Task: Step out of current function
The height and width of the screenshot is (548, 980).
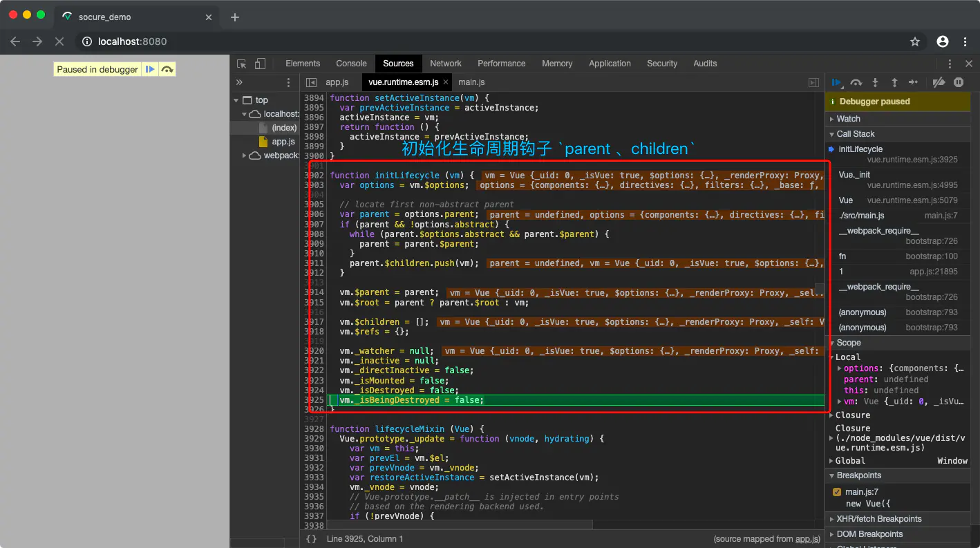Action: pos(894,82)
